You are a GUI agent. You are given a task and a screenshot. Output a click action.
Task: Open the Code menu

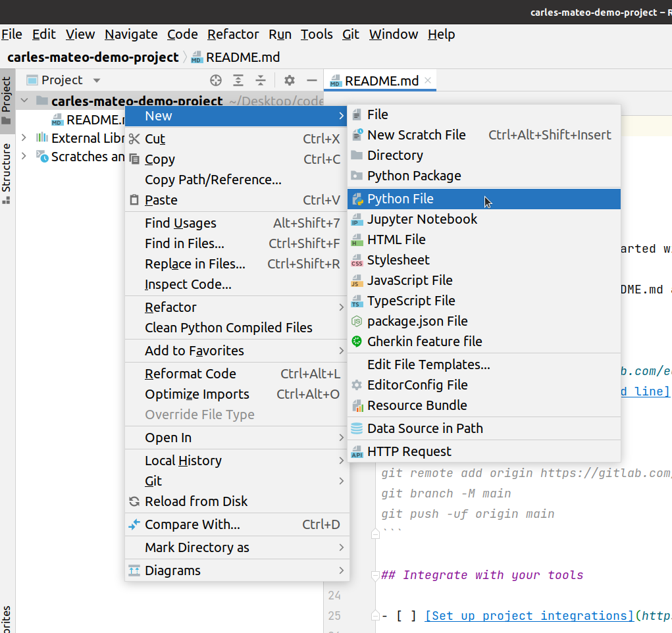tap(182, 34)
